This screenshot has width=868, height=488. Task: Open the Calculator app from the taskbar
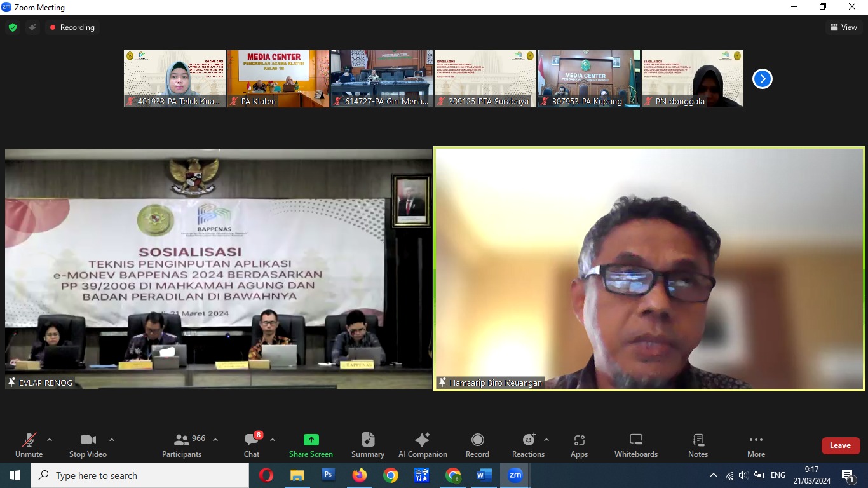pyautogui.click(x=422, y=475)
